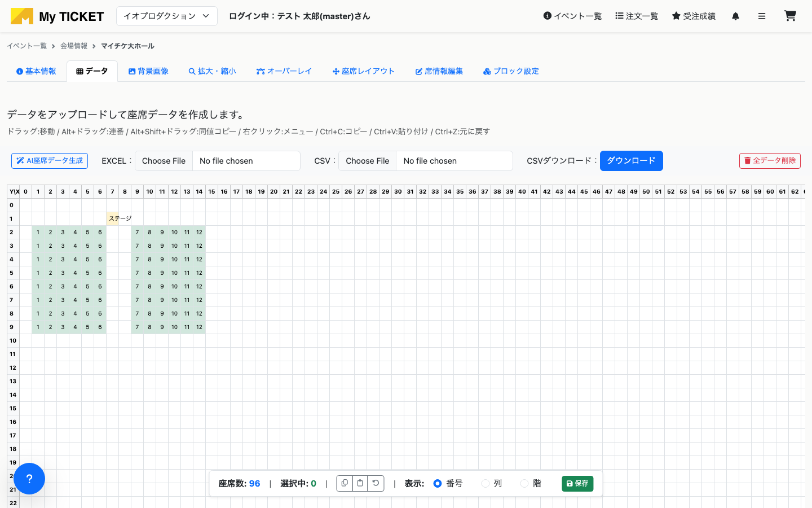Open 受注成績 in the top navigation
812x508 pixels.
pos(694,16)
